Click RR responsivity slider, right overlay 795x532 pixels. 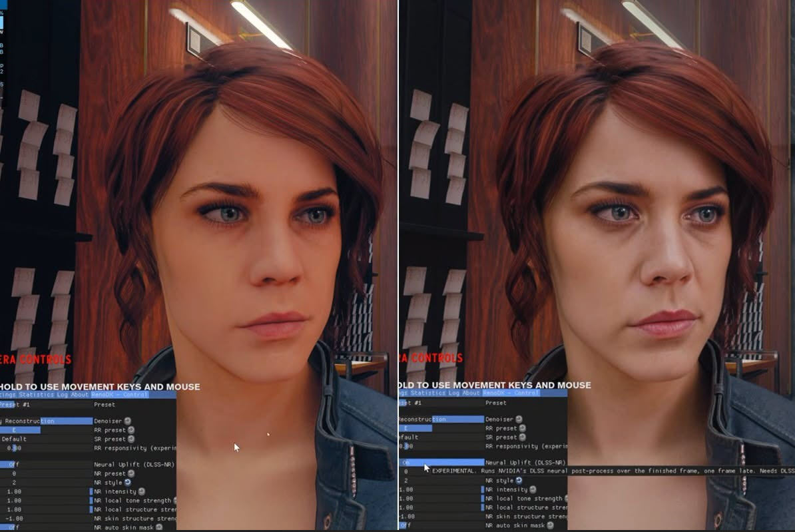click(x=441, y=446)
